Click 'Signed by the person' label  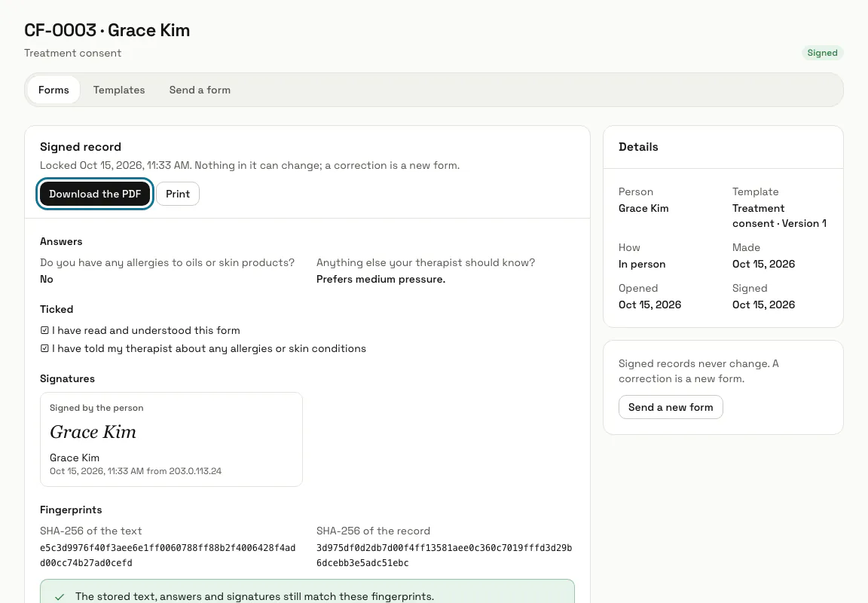coord(96,408)
